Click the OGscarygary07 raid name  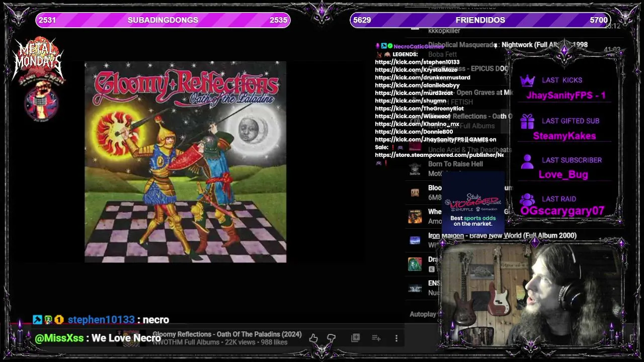tap(562, 211)
